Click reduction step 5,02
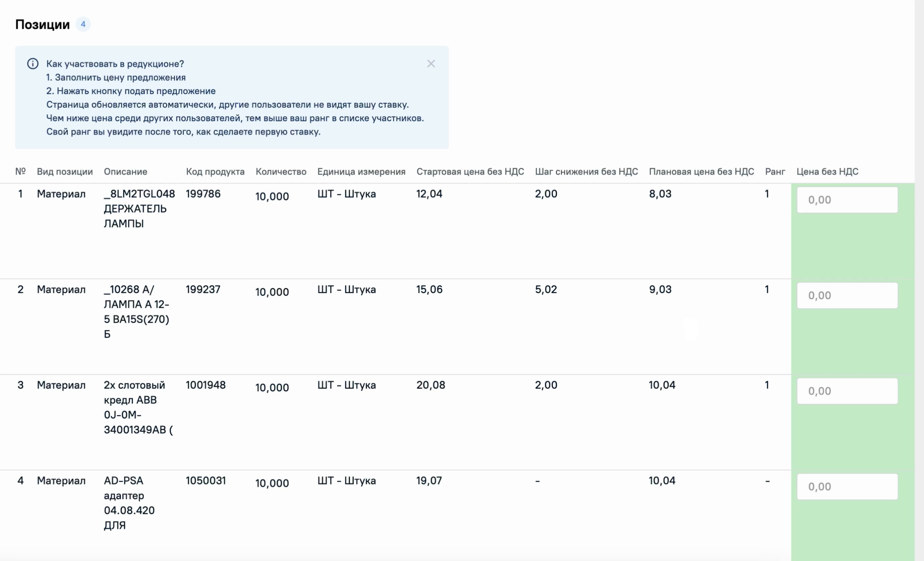This screenshot has height=561, width=924. 546,289
